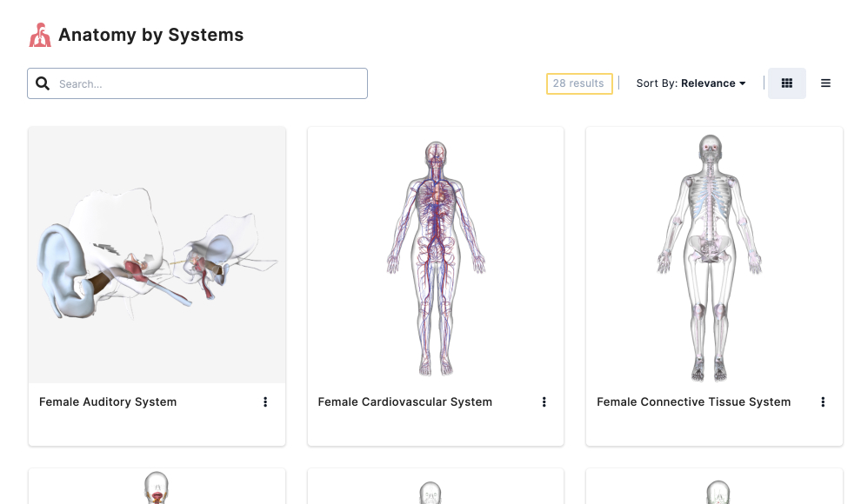This screenshot has height=504, width=861.
Task: Open the Female Connective Tissue skeleton thumbnail
Action: [714, 255]
